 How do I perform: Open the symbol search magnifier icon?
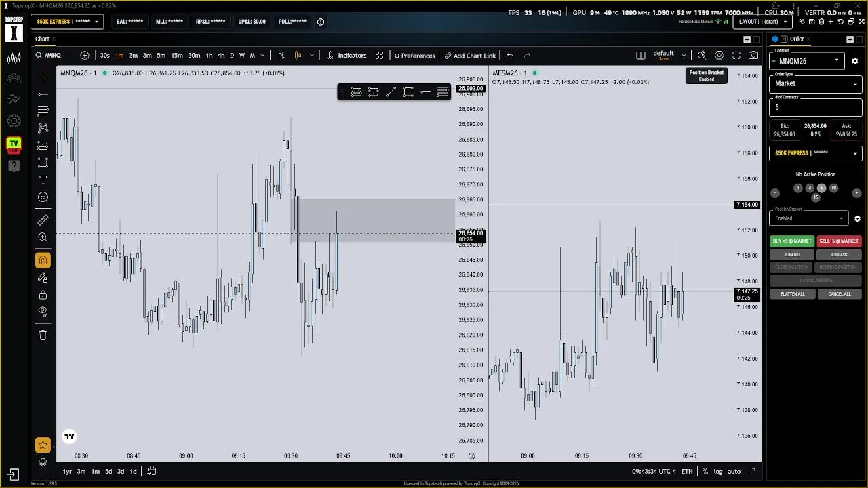pyautogui.click(x=39, y=56)
